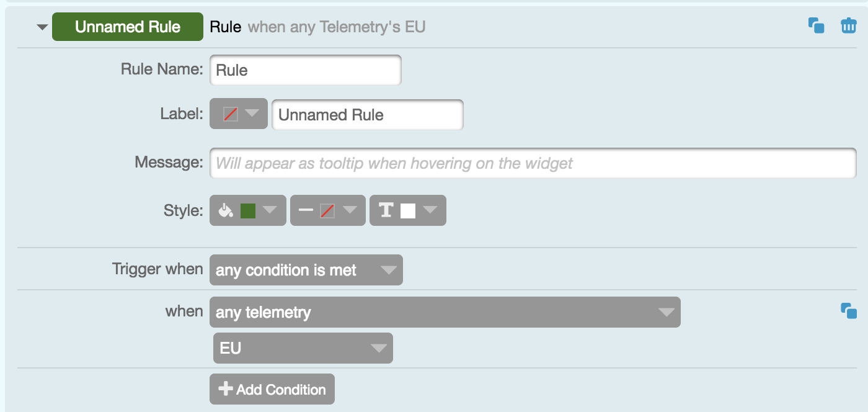The width and height of the screenshot is (868, 412).
Task: Open the 'Trigger when' condition dropdown
Action: click(306, 270)
